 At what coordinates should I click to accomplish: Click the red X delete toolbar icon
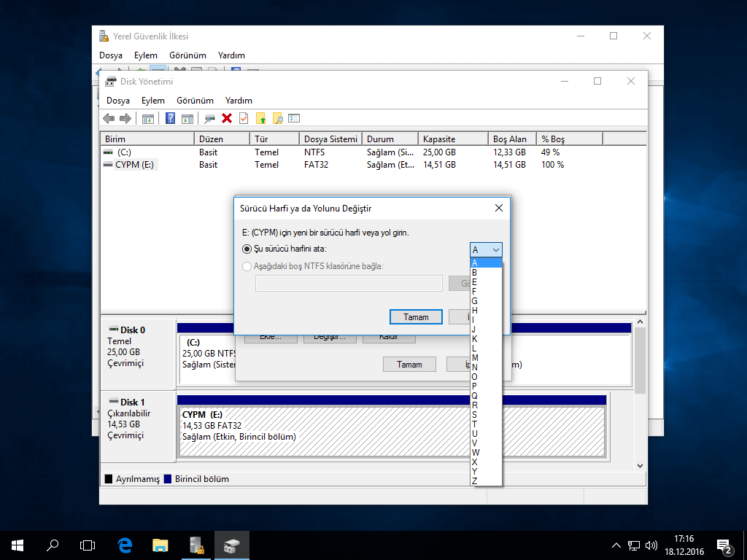point(227,119)
